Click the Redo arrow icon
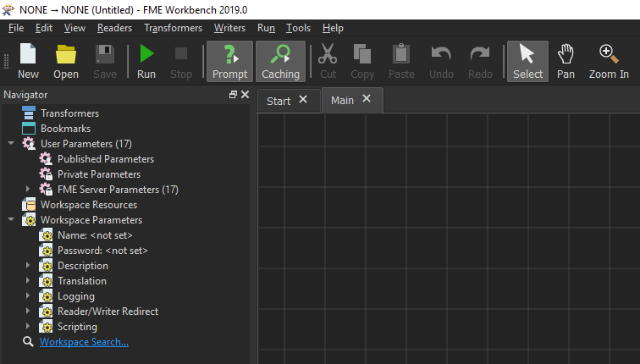 pyautogui.click(x=480, y=61)
